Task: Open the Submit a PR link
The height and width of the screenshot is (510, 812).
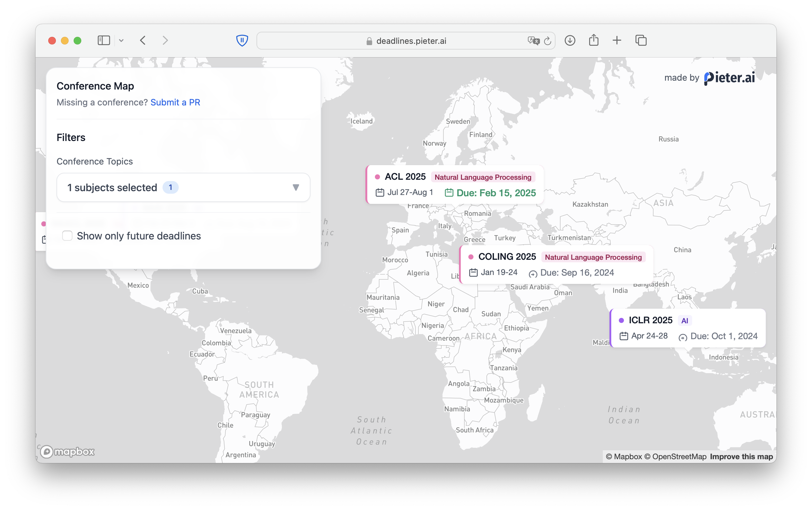Action: (175, 102)
